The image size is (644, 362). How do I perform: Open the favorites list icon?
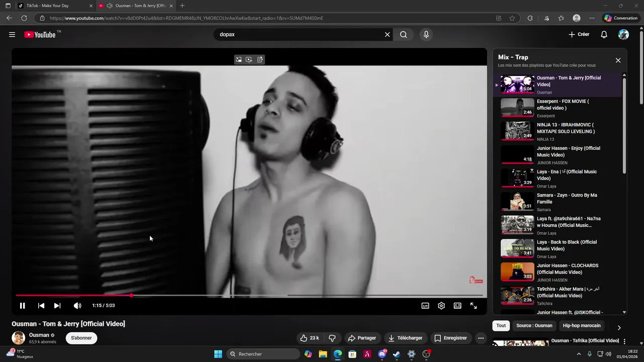[x=561, y=18]
